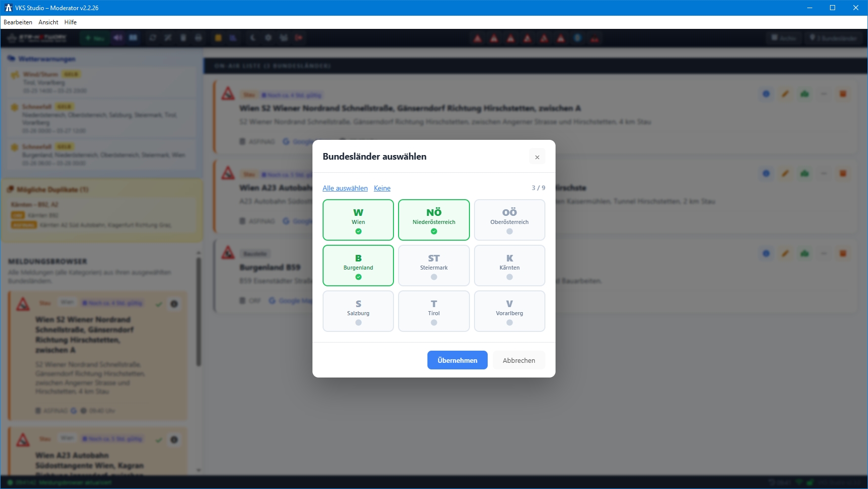Open settings via the gear toolbar icon
Viewport: 868px width, 489px height.
coord(268,38)
